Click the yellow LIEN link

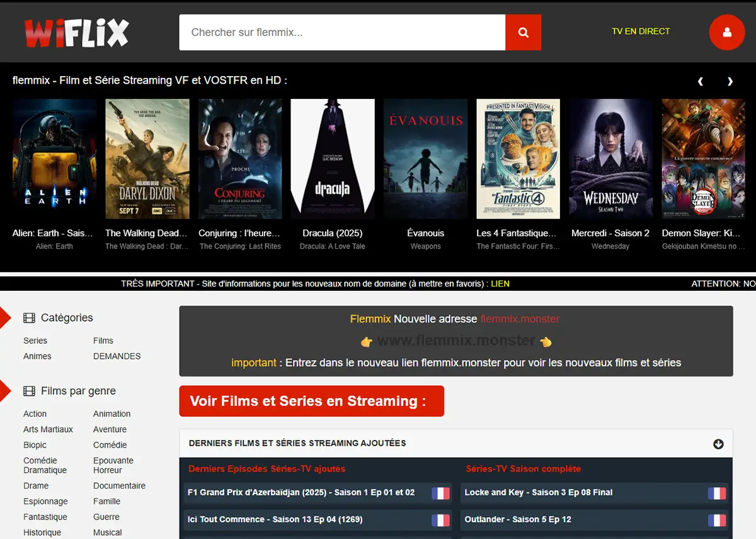tap(500, 284)
